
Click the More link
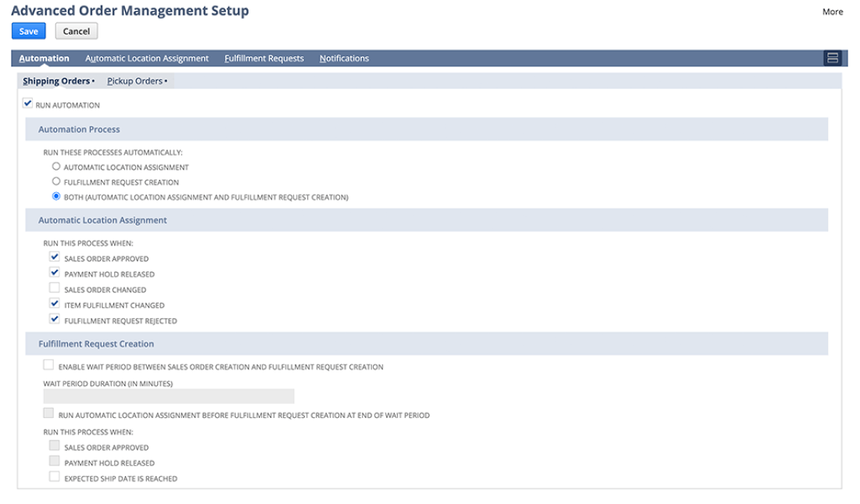[x=833, y=12]
